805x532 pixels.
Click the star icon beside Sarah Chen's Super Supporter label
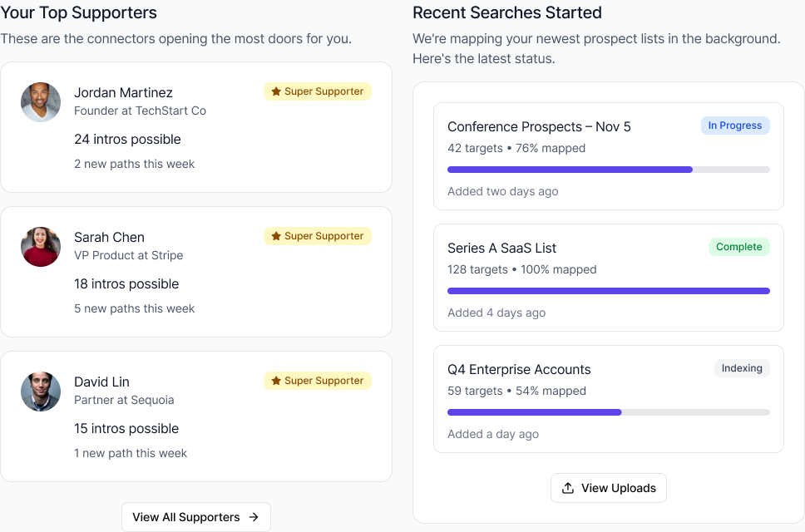275,236
